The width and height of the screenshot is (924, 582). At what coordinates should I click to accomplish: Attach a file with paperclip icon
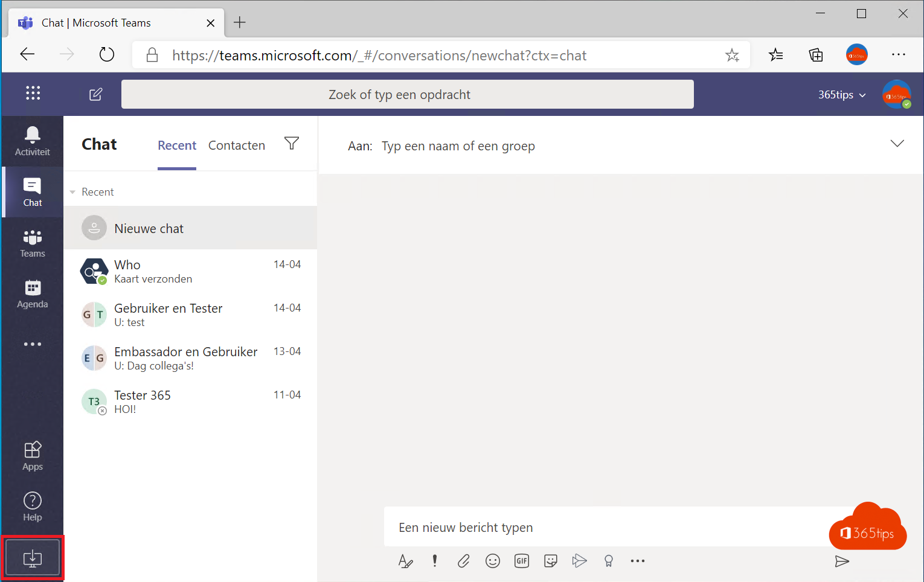tap(463, 561)
